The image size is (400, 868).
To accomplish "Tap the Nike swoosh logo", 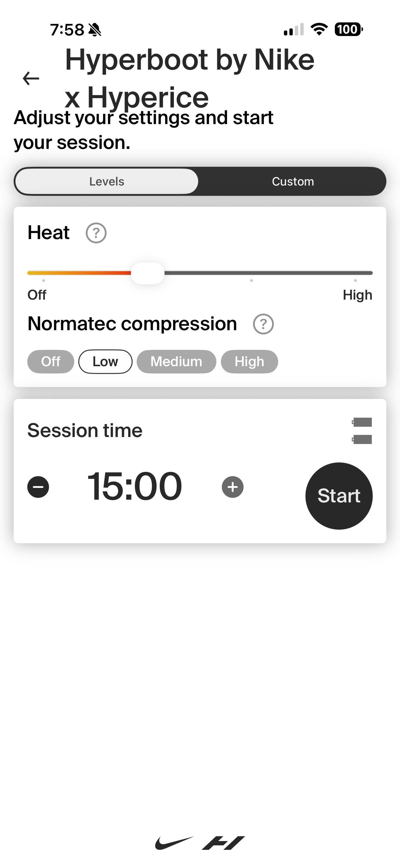I will pos(174,843).
